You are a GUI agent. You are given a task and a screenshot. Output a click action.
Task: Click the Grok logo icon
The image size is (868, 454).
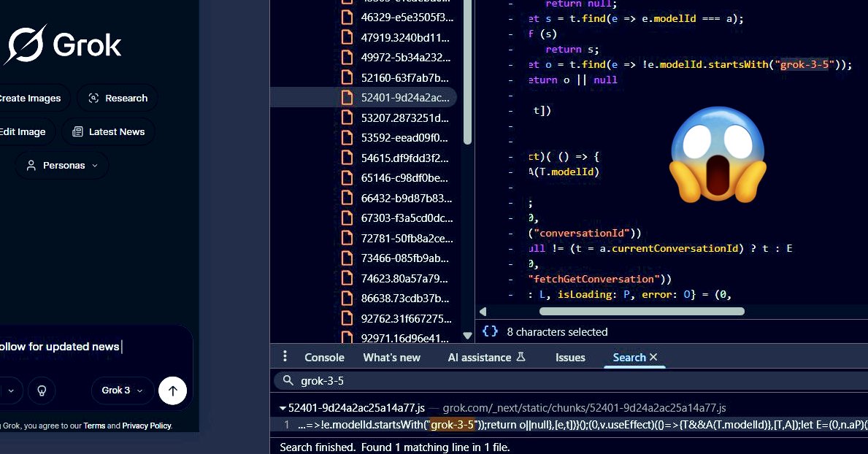click(24, 45)
